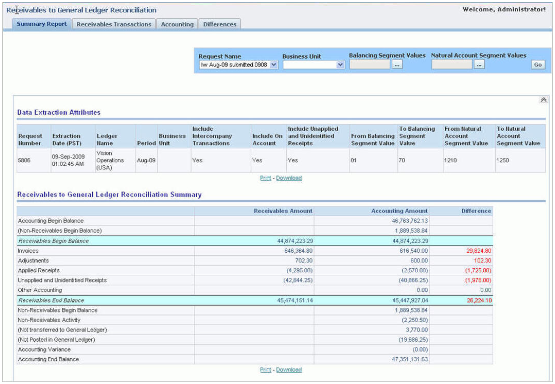Click period cell Aug-09
Screen dimensions: 555x384
coord(146,160)
